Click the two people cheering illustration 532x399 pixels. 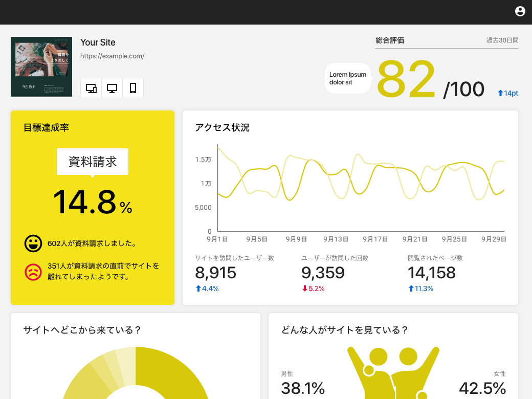click(x=393, y=373)
